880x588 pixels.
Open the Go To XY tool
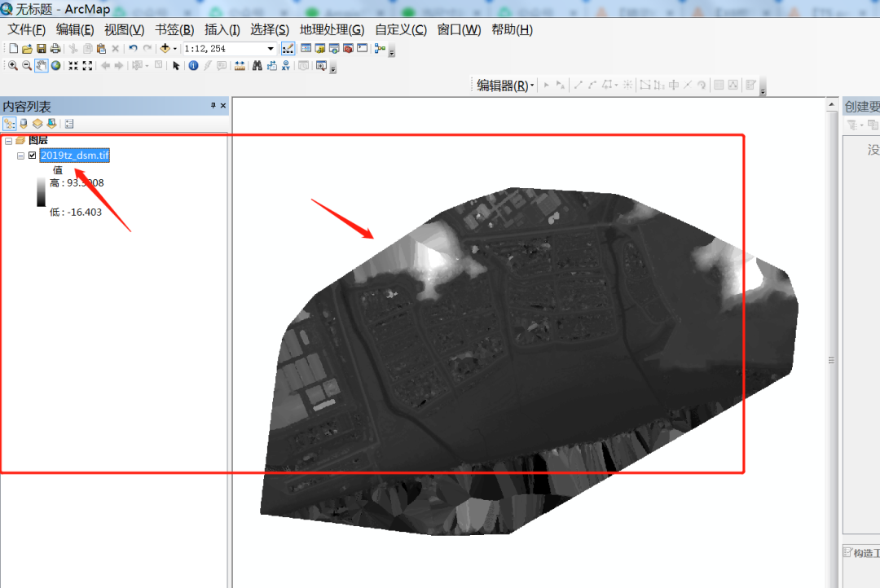coord(286,66)
